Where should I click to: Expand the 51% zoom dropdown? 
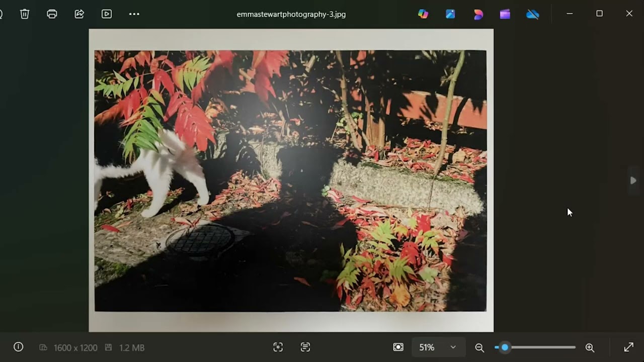tap(438, 347)
